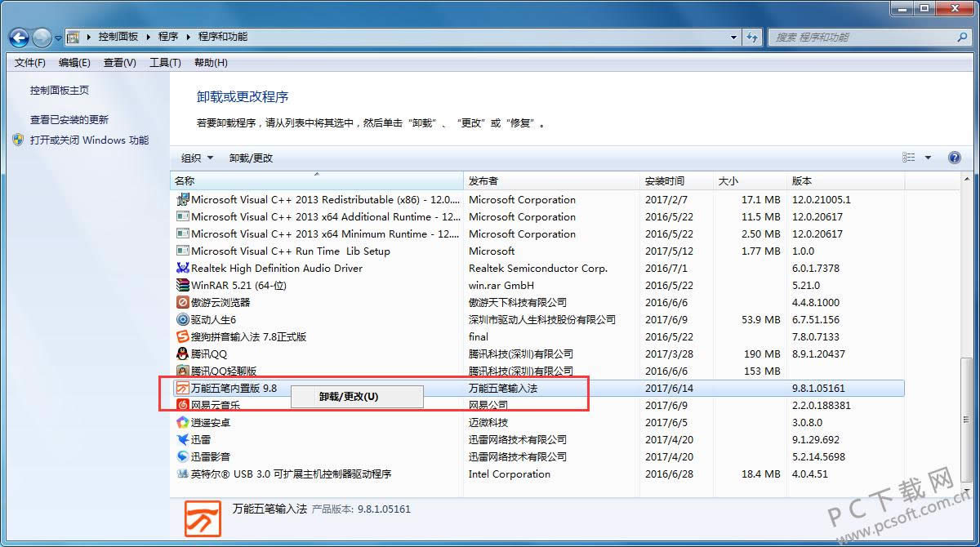This screenshot has width=980, height=547.
Task: Open the 工具(T) menu
Action: coord(165,63)
